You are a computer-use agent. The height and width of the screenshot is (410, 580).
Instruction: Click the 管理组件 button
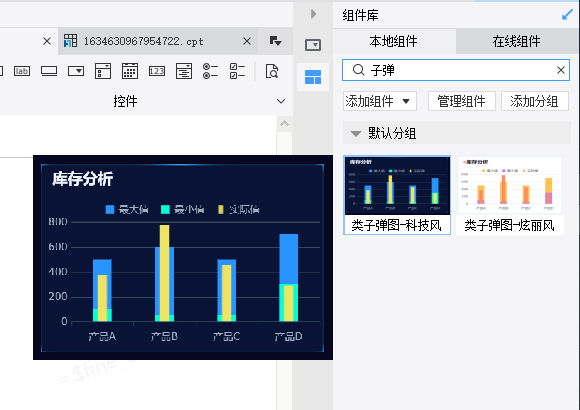click(x=462, y=101)
